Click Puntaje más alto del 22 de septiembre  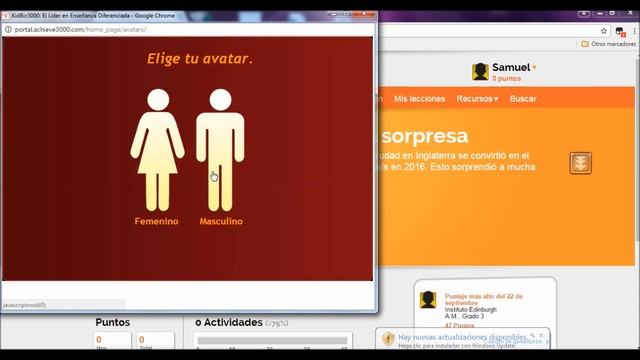pos(484,299)
